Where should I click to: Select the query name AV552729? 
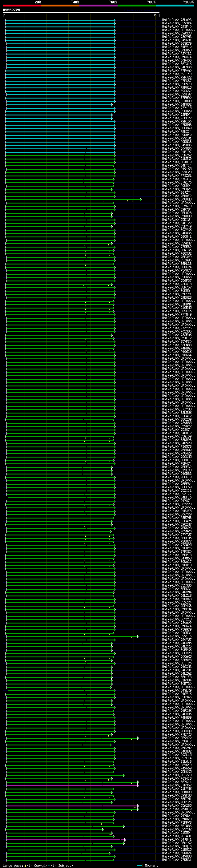click(11, 10)
